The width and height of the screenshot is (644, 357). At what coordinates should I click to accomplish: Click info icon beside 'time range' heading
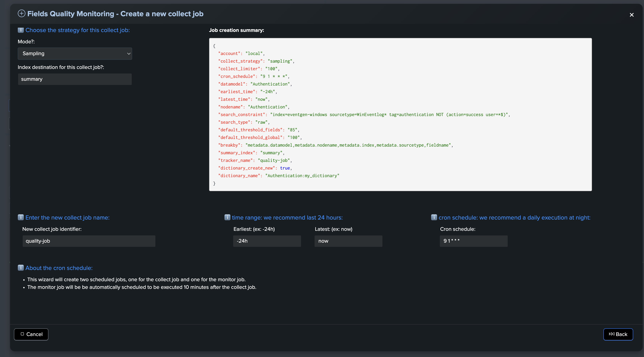click(227, 217)
